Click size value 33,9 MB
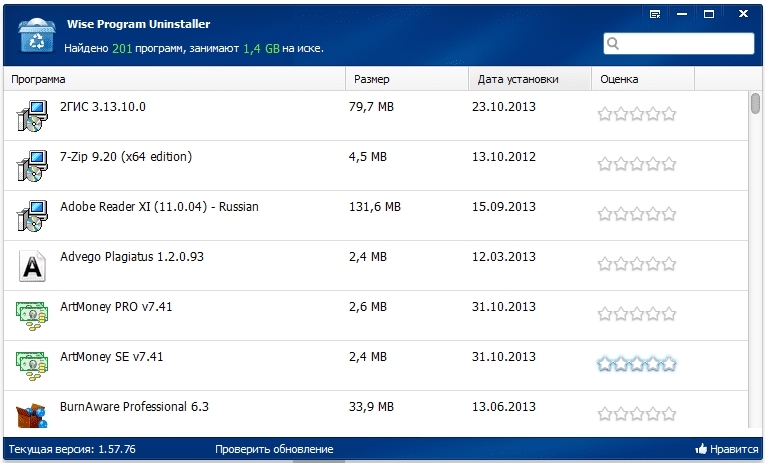Viewport: 765px width, 463px height. pos(371,407)
